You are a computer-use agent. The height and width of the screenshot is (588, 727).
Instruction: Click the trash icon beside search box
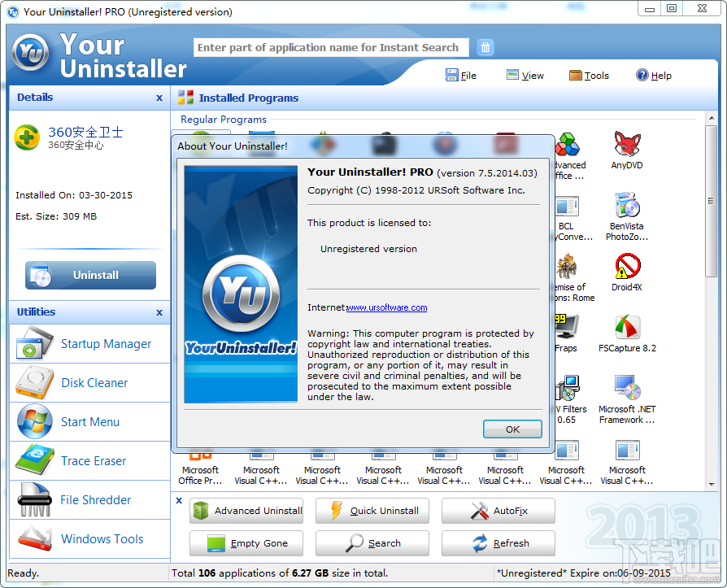(485, 47)
